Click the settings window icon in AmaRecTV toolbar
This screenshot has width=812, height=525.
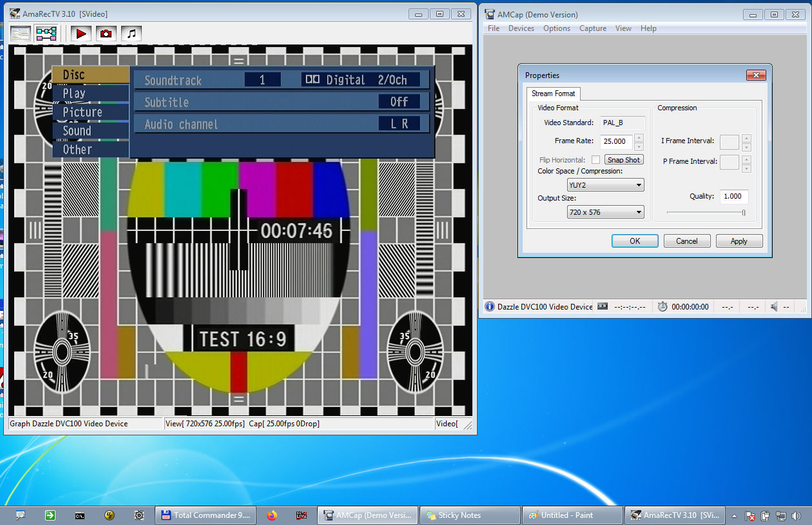(x=21, y=34)
